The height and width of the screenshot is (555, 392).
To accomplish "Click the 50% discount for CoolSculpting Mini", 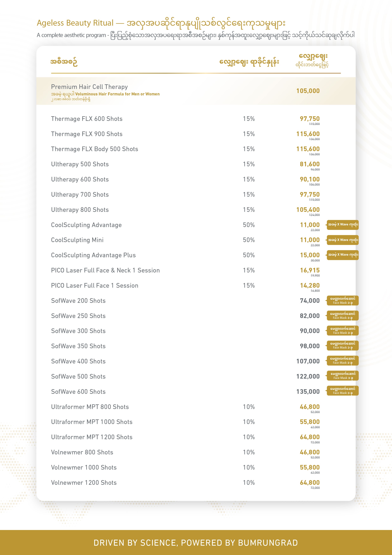I will tap(249, 240).
